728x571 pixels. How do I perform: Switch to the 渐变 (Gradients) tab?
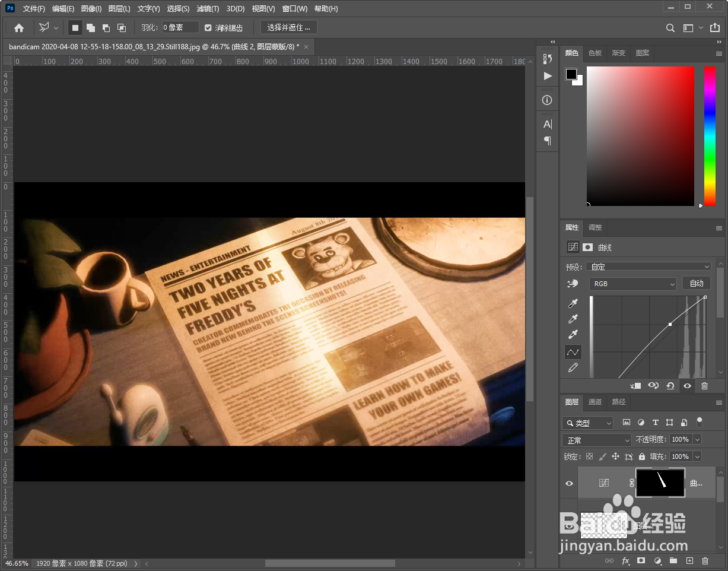pyautogui.click(x=619, y=53)
